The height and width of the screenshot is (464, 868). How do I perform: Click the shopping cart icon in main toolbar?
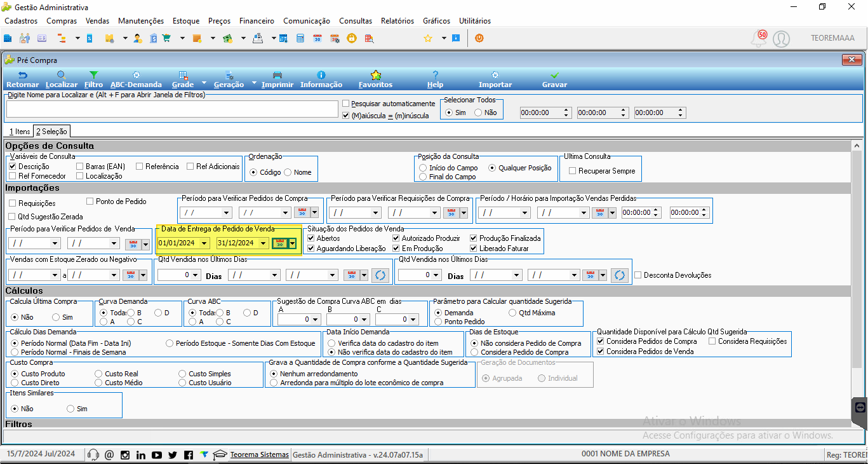point(167,38)
